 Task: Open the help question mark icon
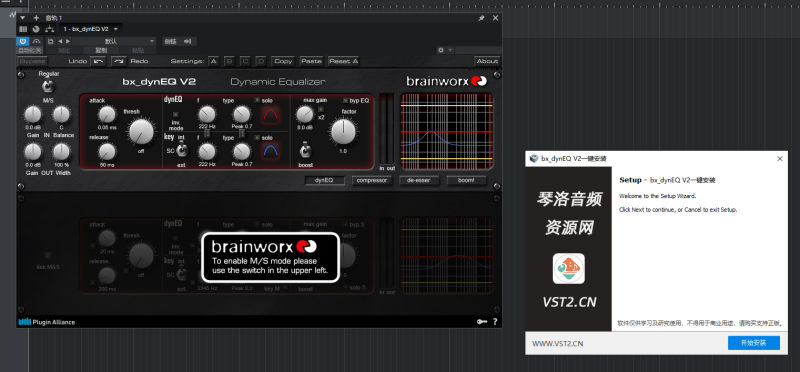pos(494,322)
